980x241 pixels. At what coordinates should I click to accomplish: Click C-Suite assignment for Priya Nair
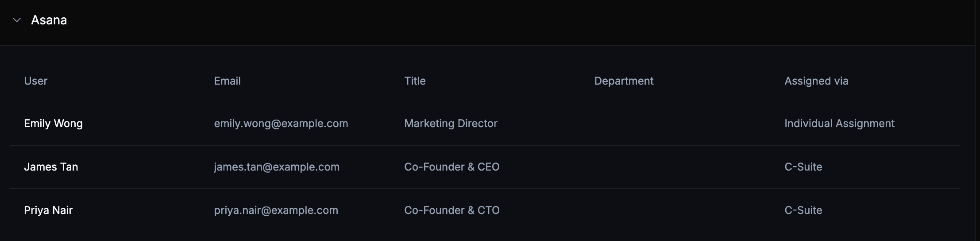coord(803,210)
